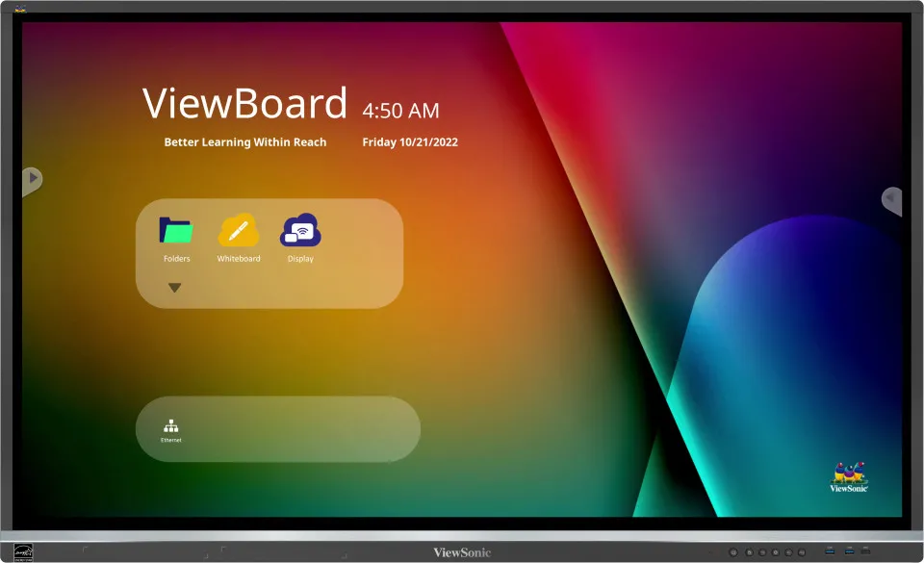
Task: Tap the Friday 10/21/2022 date
Action: [410, 141]
